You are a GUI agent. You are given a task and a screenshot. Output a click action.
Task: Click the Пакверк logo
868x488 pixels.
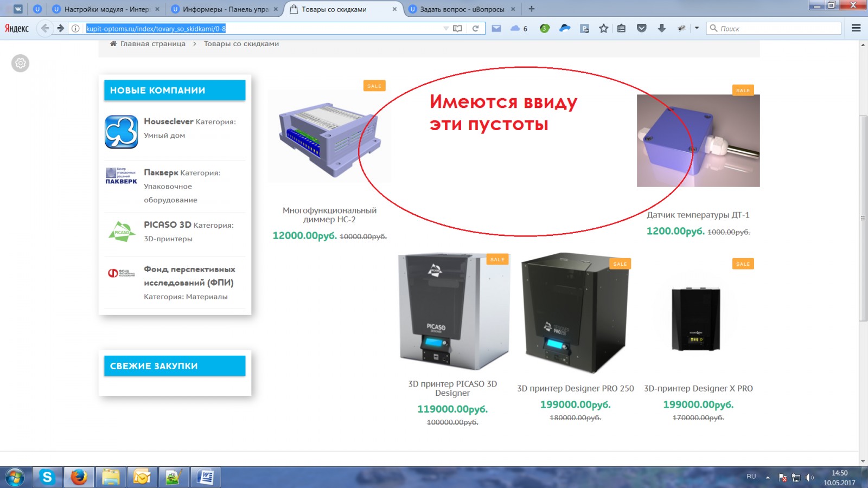pyautogui.click(x=122, y=176)
